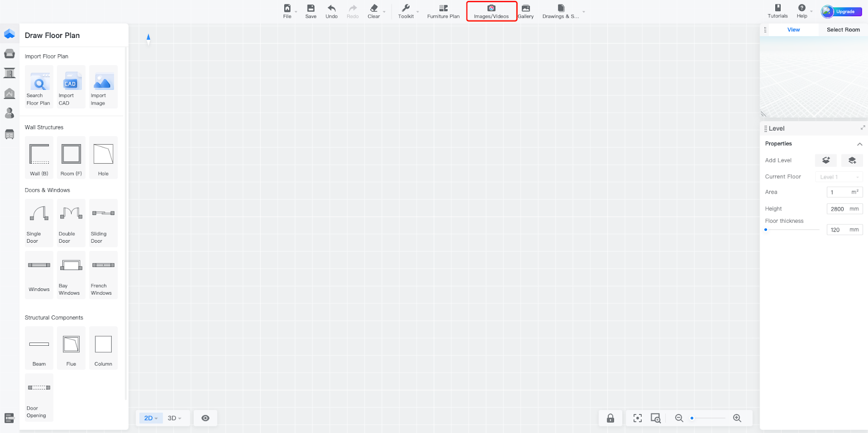Viewport: 868px width, 433px height.
Task: Click Redo in the toolbar
Action: tap(353, 11)
